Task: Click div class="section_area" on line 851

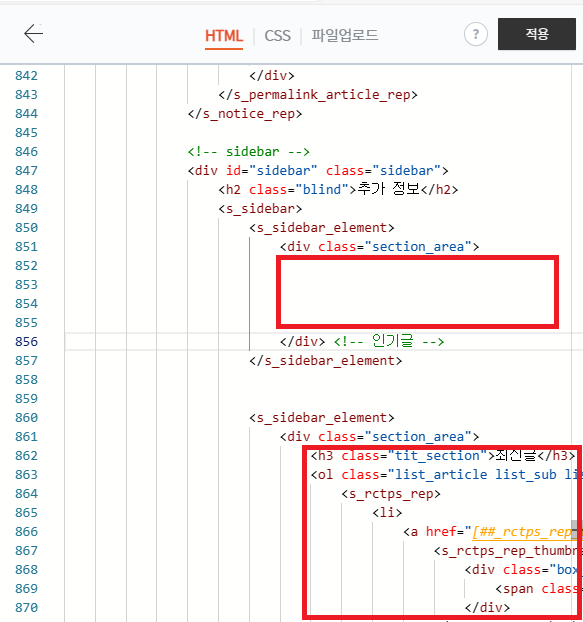Action: tap(380, 247)
